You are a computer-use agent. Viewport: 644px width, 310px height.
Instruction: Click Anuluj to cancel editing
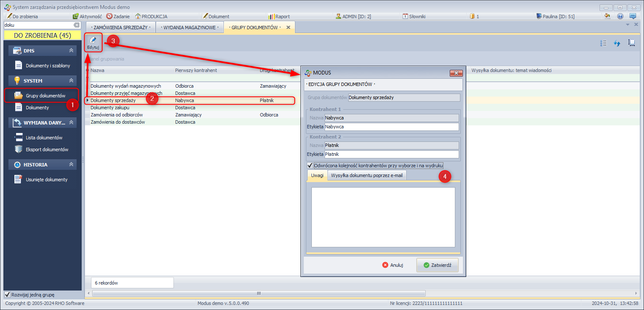[x=392, y=265]
